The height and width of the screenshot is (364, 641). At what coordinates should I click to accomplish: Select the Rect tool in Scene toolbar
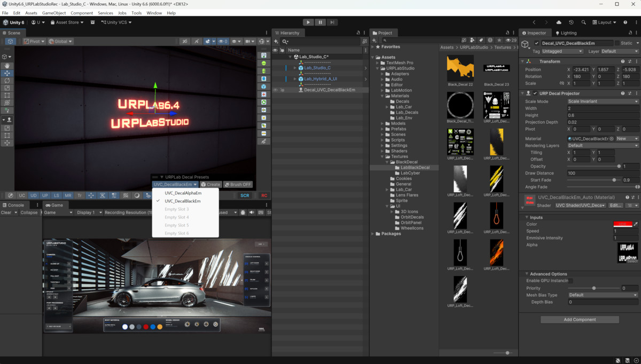coord(7,96)
